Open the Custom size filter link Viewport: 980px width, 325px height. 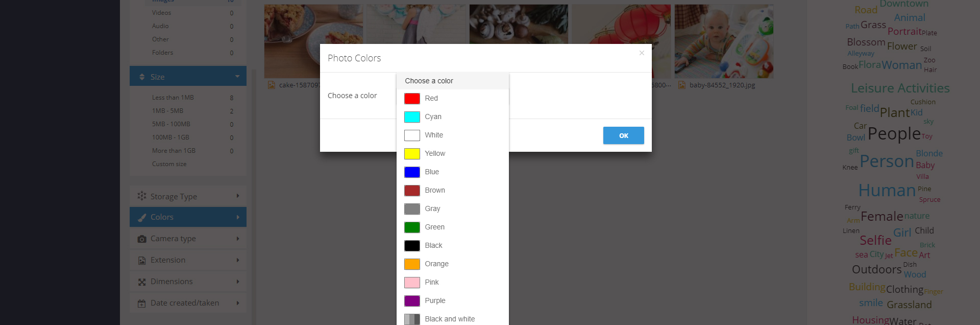tap(169, 164)
